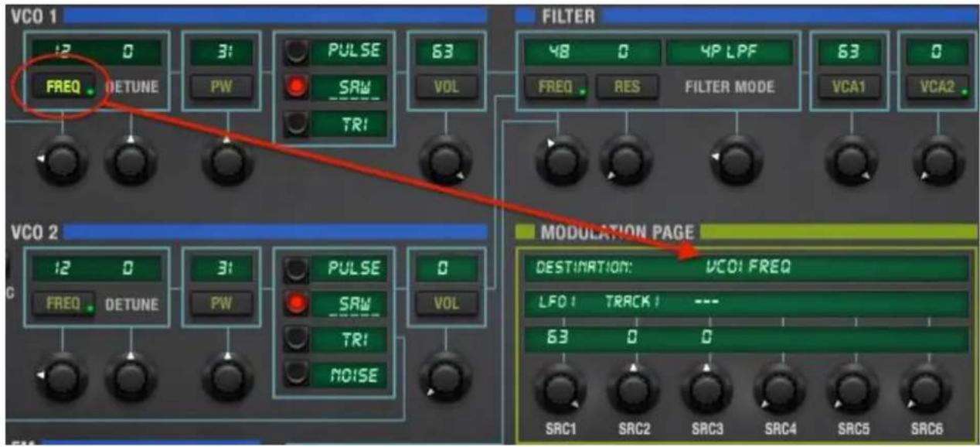Click the VCA2 value display showing 0

(x=938, y=53)
